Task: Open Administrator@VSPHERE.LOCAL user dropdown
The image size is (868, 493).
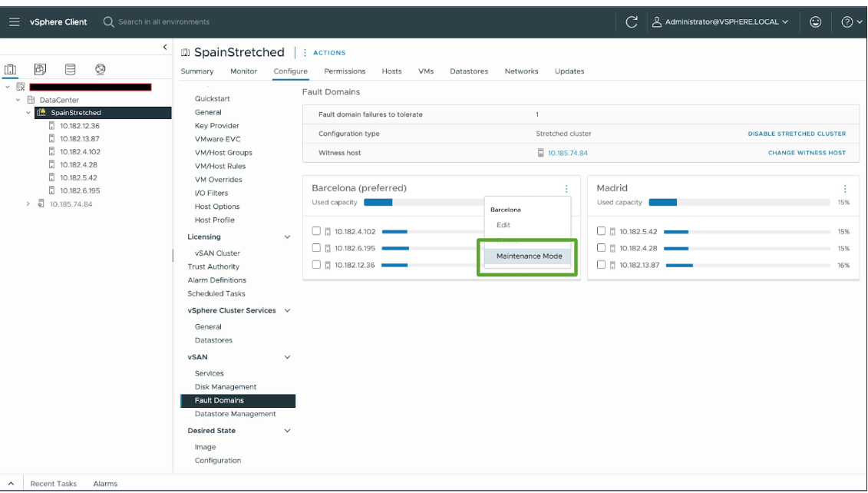Action: (721, 22)
